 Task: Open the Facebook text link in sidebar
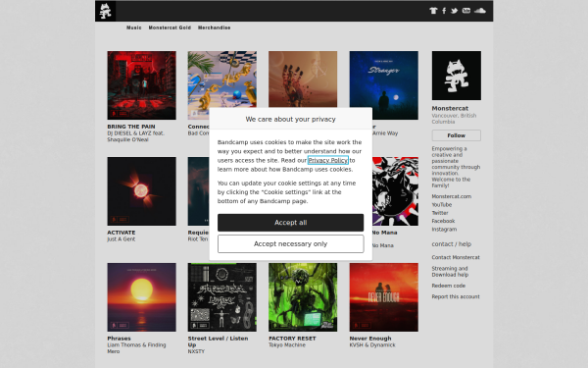pyautogui.click(x=443, y=221)
